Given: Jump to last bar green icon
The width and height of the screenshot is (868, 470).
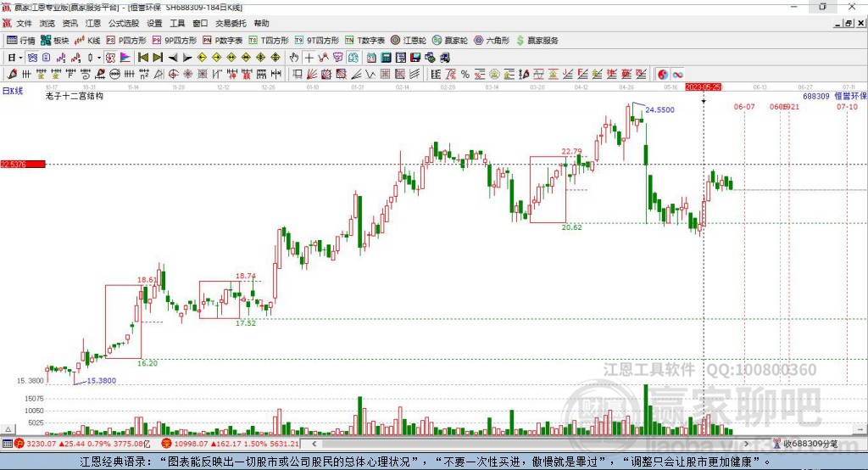Looking at the screenshot, I should point(158,58).
